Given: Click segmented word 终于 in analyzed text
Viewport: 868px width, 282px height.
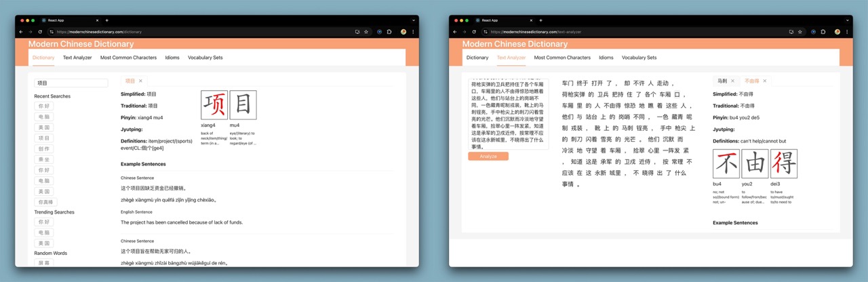Looking at the screenshot, I should [x=583, y=83].
